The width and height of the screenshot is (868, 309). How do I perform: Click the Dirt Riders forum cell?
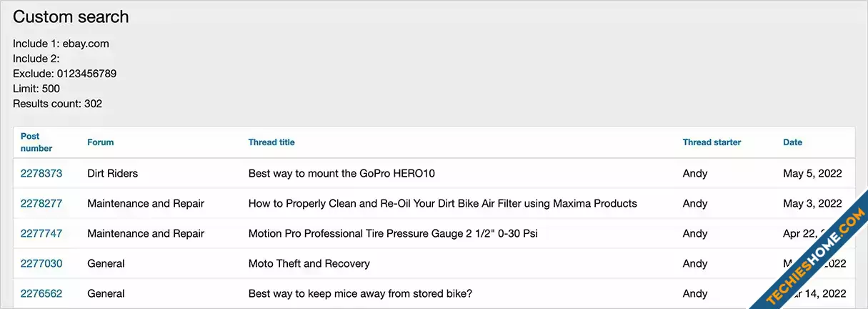pyautogui.click(x=113, y=173)
